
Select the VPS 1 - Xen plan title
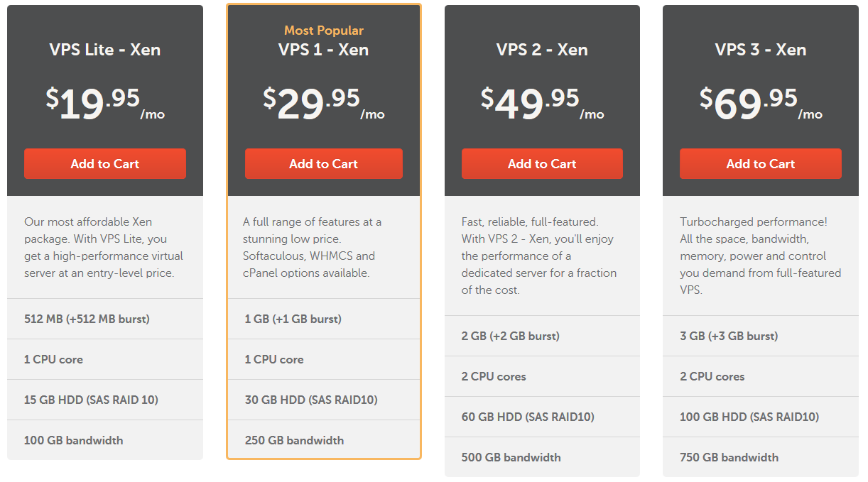pos(323,50)
